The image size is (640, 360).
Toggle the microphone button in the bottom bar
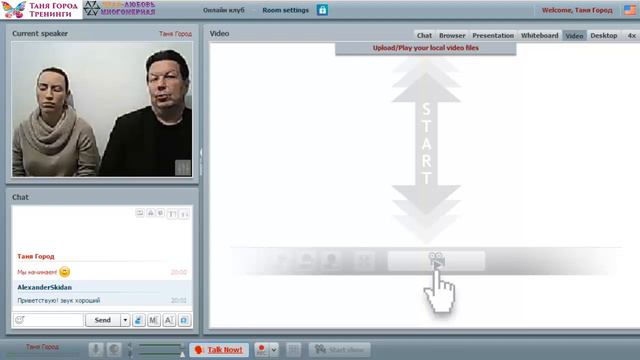(96, 350)
